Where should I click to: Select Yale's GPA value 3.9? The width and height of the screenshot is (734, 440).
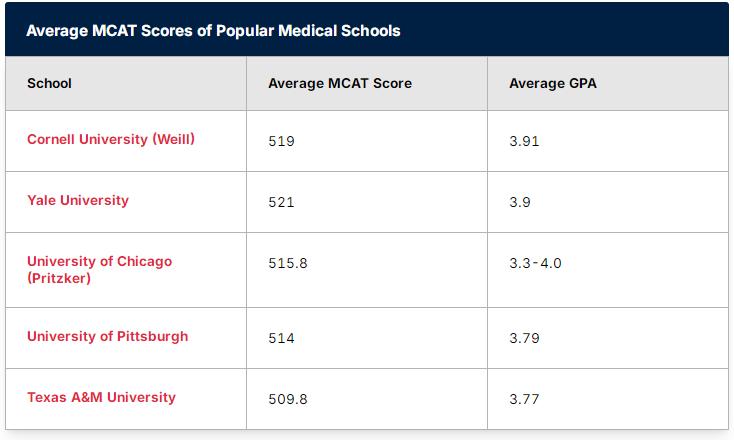(x=520, y=202)
